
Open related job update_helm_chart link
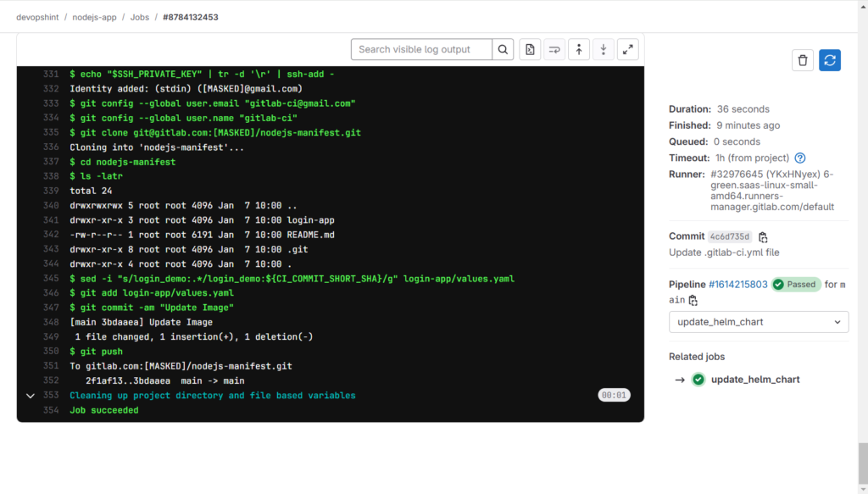[x=755, y=380]
